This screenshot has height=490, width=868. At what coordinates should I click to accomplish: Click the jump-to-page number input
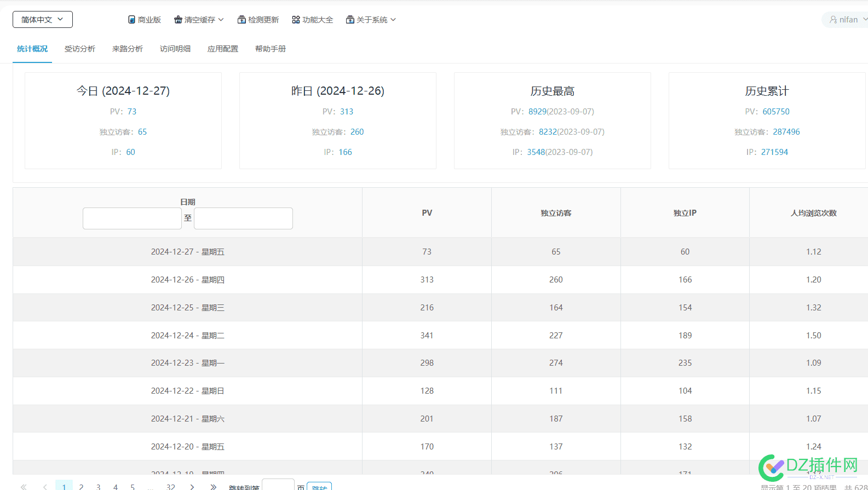[278, 485]
